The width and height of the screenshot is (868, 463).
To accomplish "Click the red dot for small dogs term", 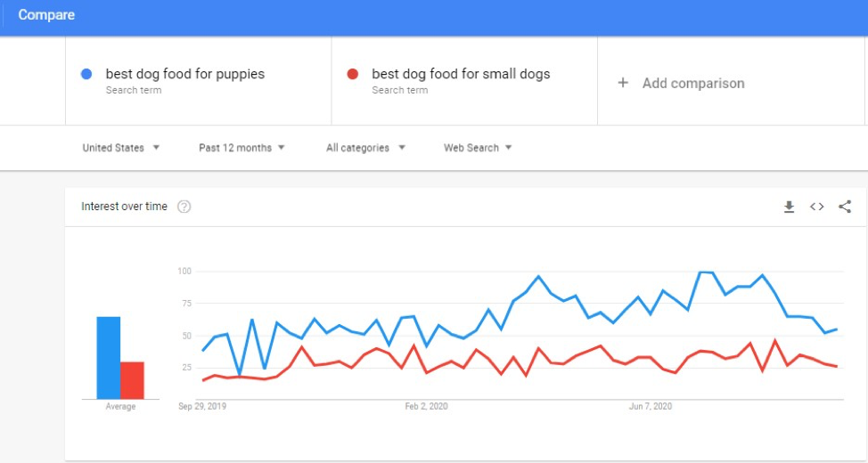I will coord(353,74).
